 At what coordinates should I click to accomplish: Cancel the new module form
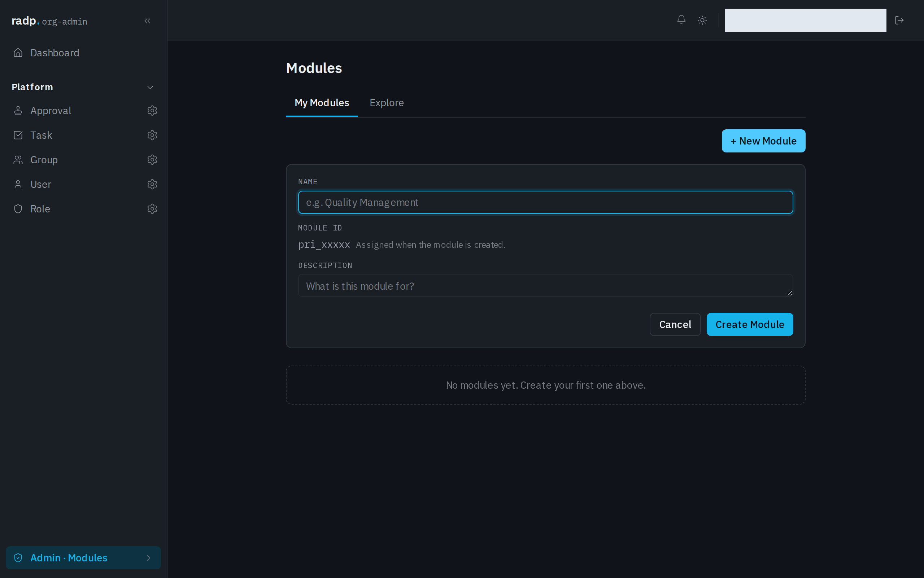675,324
